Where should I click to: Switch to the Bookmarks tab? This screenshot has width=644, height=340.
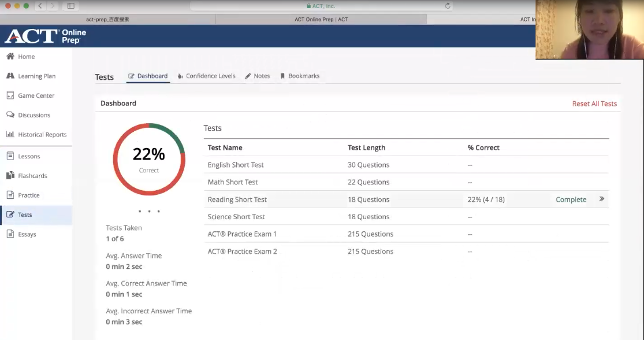coord(299,76)
